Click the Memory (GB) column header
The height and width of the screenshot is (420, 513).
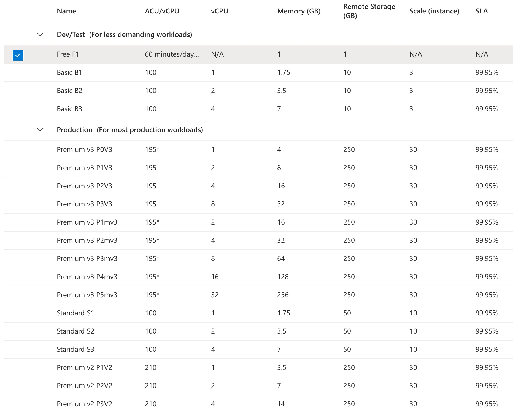point(299,11)
